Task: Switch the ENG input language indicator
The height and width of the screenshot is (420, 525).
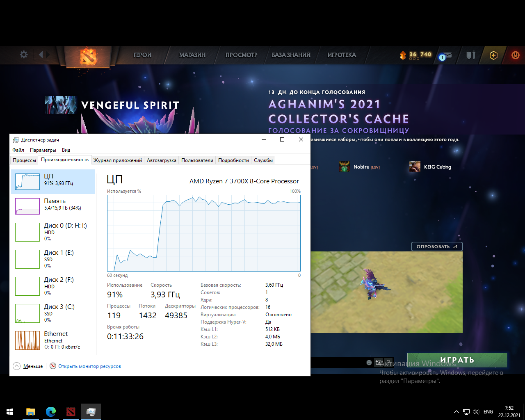Action: click(488, 412)
